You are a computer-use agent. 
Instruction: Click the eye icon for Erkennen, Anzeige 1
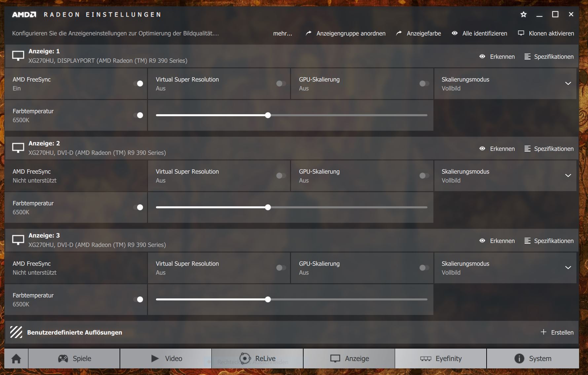[x=482, y=56]
